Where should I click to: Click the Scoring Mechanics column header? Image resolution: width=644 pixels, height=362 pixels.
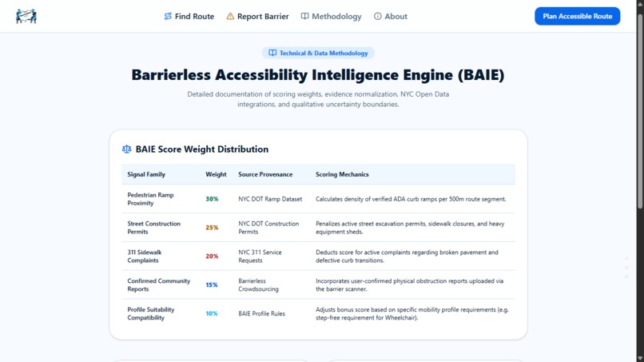click(342, 174)
